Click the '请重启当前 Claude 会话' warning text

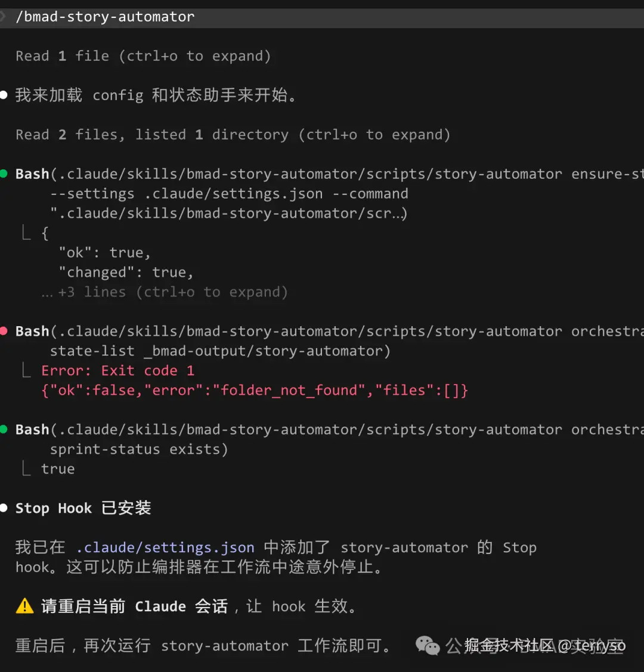134,606
